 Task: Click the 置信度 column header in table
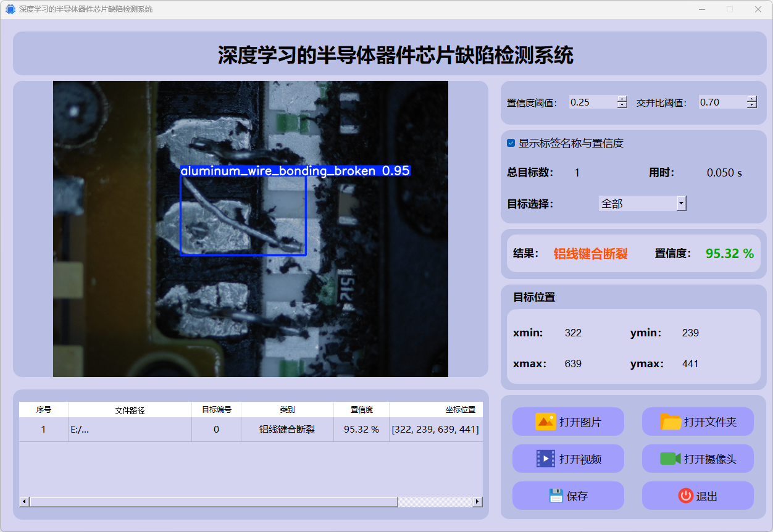click(x=361, y=410)
